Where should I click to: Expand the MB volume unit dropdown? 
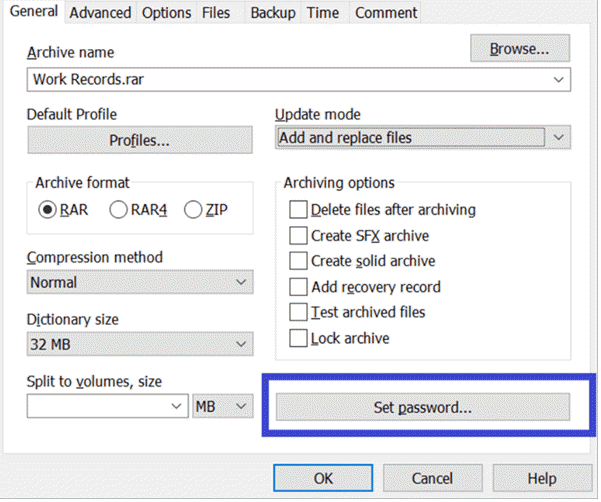240,407
